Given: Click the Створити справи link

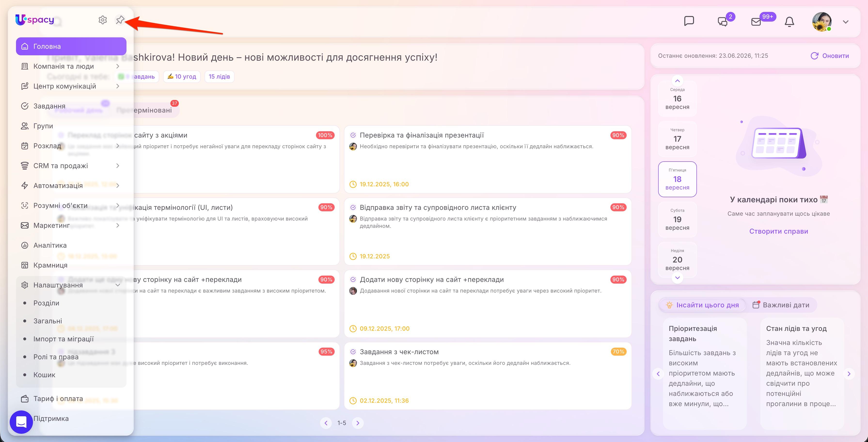Looking at the screenshot, I should pos(778,231).
